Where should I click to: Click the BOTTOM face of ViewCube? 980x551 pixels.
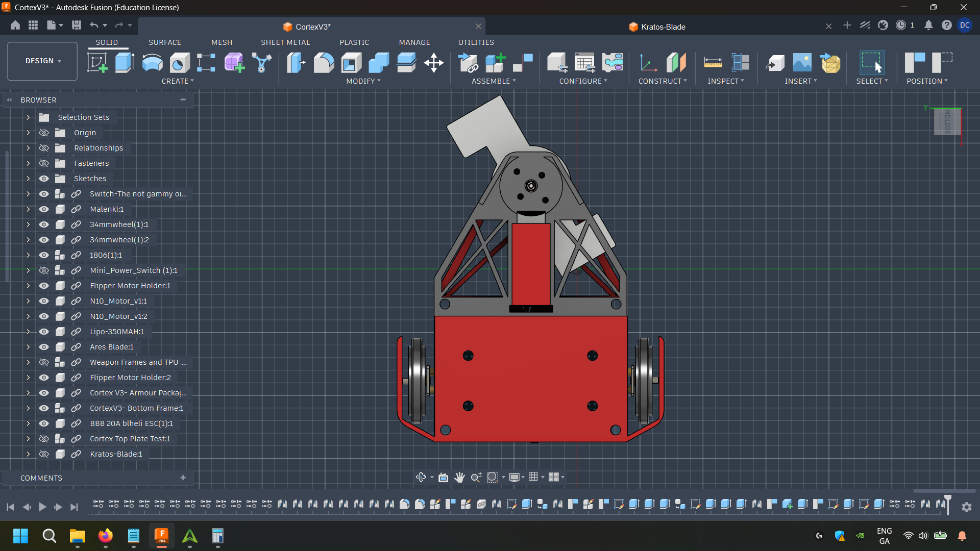point(947,122)
